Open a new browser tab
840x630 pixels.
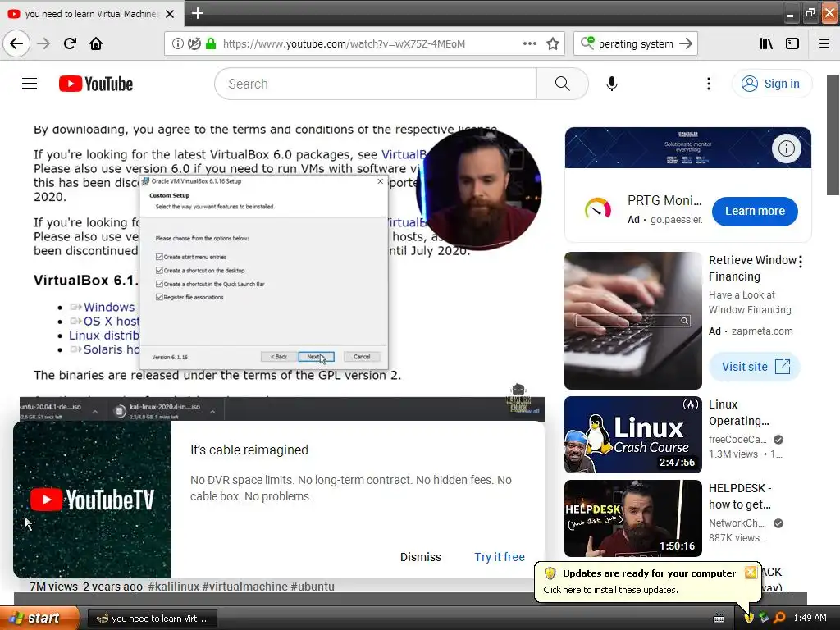tap(198, 13)
